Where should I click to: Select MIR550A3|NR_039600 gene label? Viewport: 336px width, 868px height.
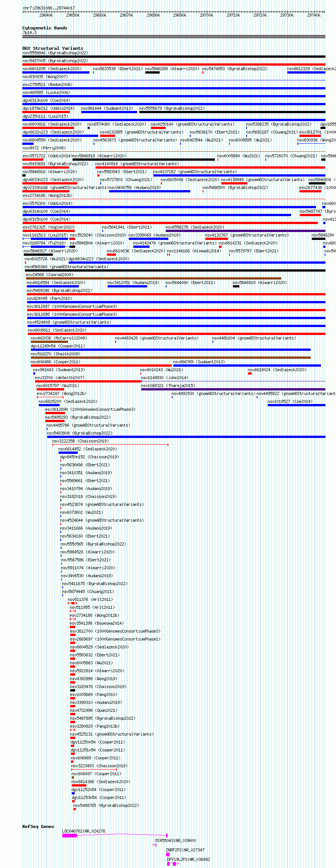(x=176, y=840)
